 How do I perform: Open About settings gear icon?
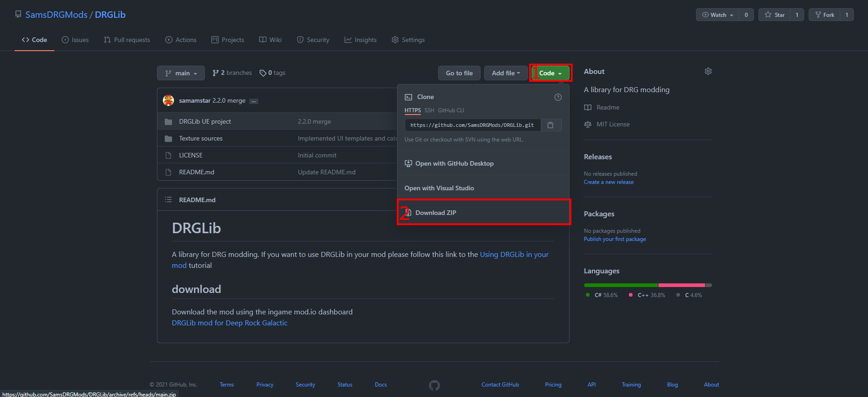708,71
